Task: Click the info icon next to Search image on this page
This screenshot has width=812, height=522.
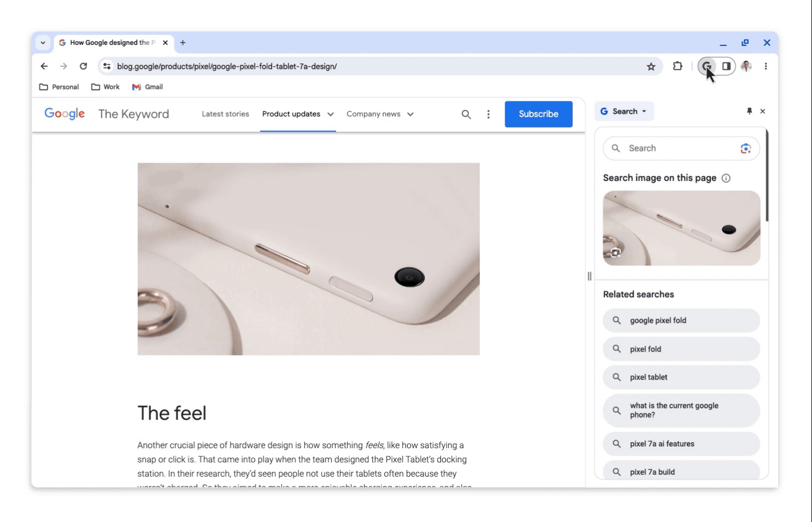Action: [x=726, y=178]
